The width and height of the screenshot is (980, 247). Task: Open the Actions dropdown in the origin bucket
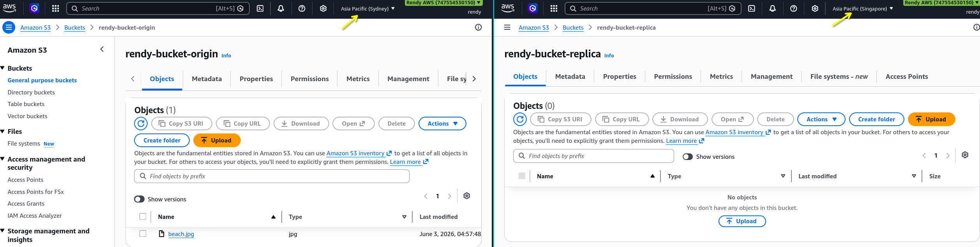point(442,124)
